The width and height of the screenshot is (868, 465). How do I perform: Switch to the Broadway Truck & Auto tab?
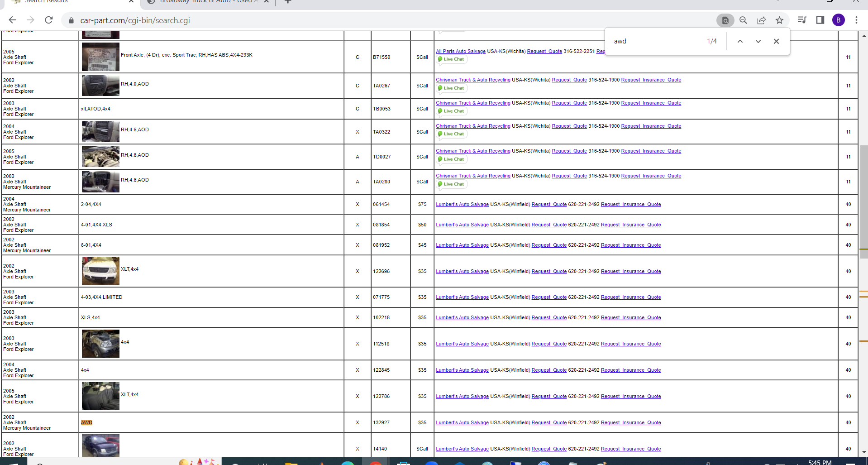pyautogui.click(x=208, y=2)
